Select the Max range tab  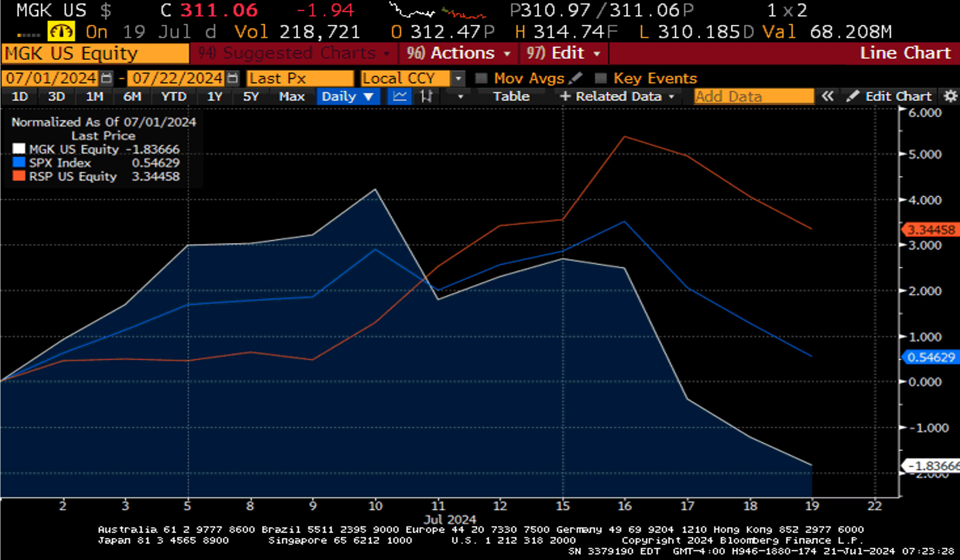click(292, 96)
